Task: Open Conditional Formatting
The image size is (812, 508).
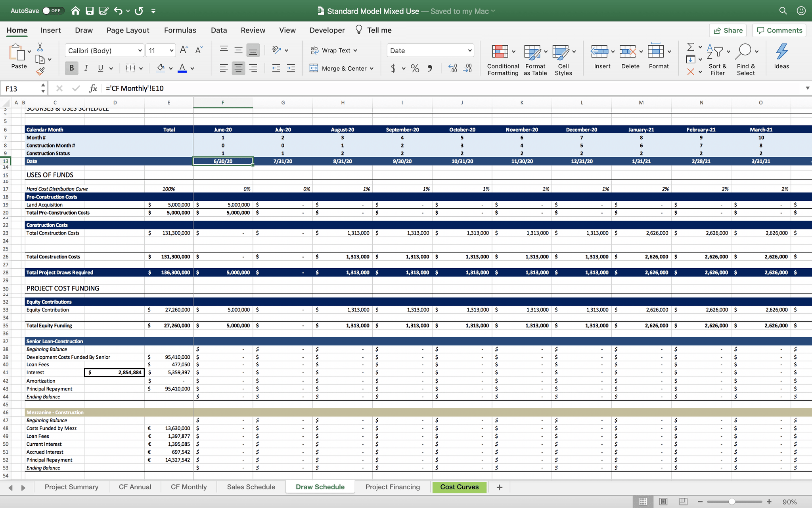Action: 503,60
